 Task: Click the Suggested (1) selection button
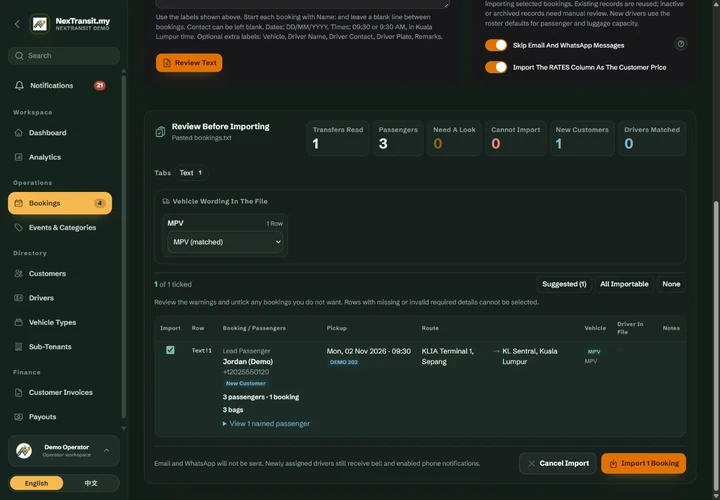point(564,284)
